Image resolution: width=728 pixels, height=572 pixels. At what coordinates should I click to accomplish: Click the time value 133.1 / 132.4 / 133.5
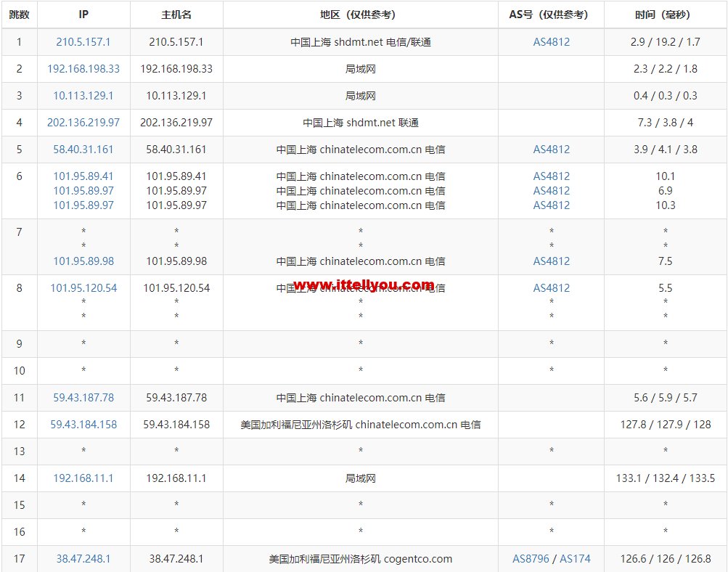(666, 478)
